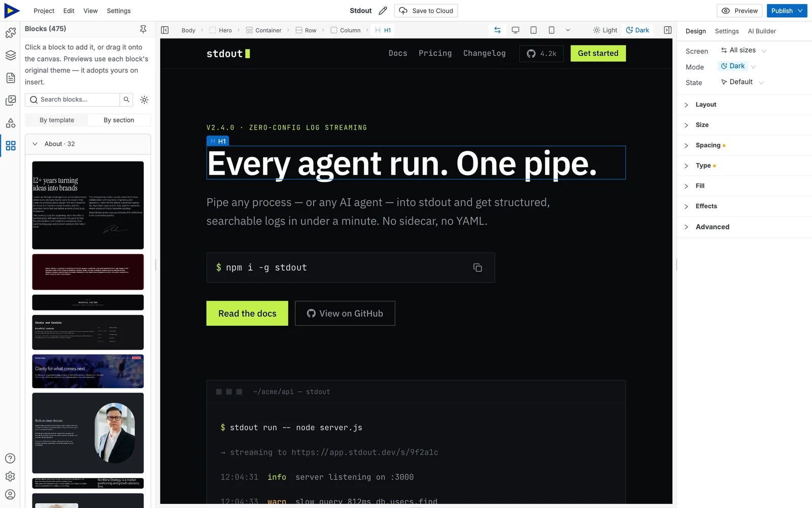The width and height of the screenshot is (812, 508).
Task: Switch to the AI Builder tab
Action: pos(762,31)
